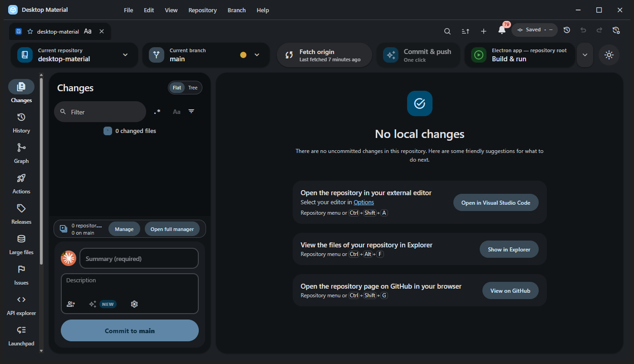634x364 pixels.
Task: Toggle the checkbox beside 0 changed files
Action: (x=108, y=131)
